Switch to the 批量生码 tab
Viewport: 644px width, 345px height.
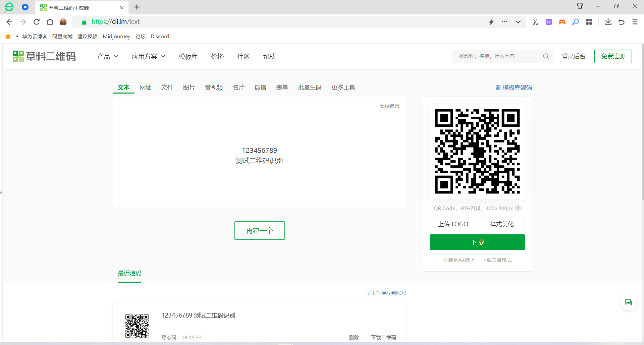[310, 88]
